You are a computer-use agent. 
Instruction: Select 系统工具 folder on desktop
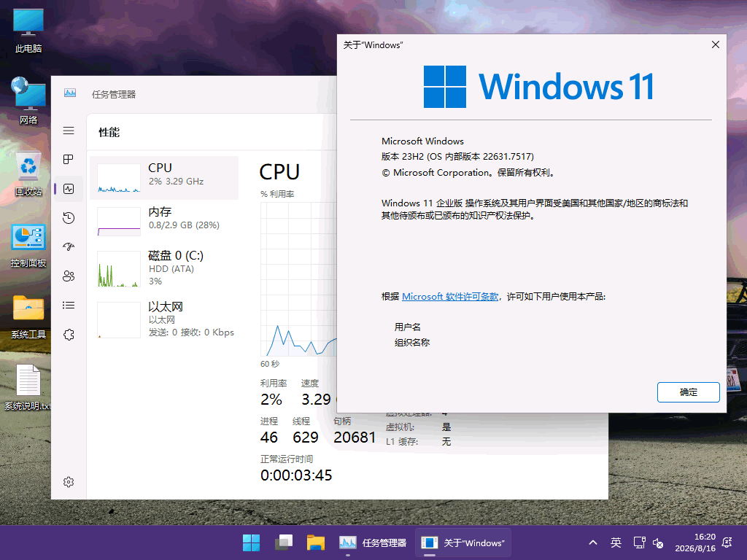click(x=28, y=317)
